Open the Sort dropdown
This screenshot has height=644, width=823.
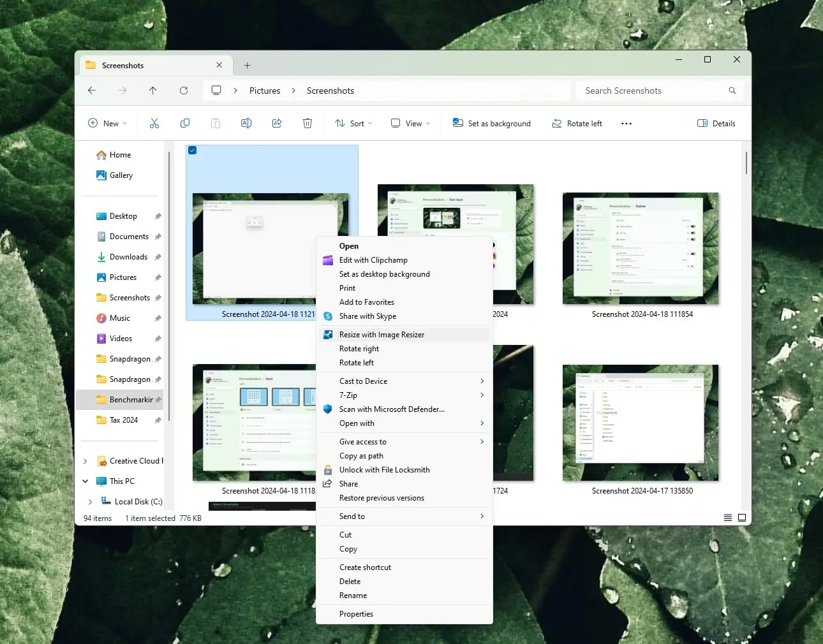pos(353,124)
